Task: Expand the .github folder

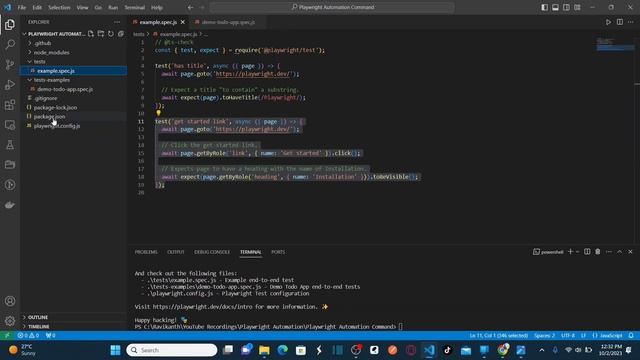Action: tap(42, 43)
